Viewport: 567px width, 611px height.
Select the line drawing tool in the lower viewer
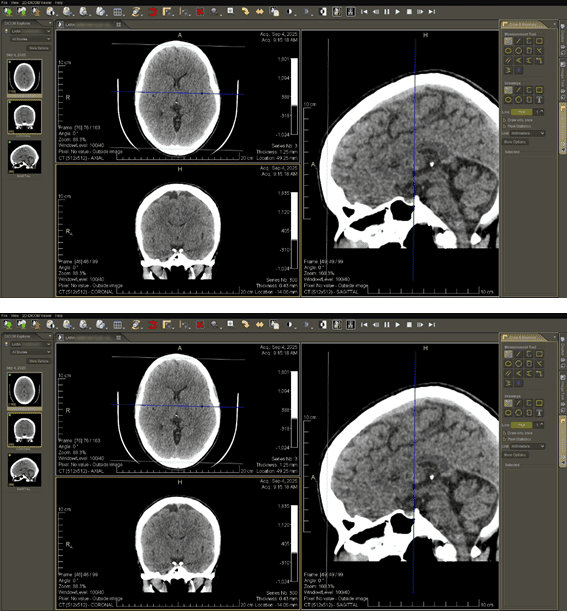click(x=518, y=403)
